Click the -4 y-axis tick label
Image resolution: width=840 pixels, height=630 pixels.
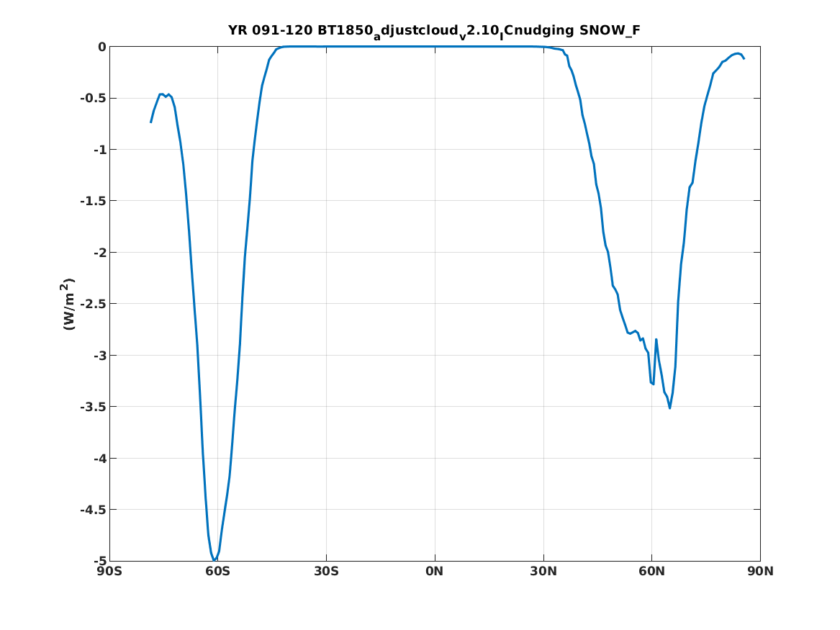(x=99, y=459)
